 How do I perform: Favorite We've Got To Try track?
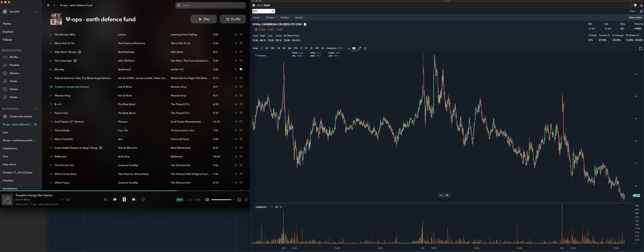(x=241, y=43)
